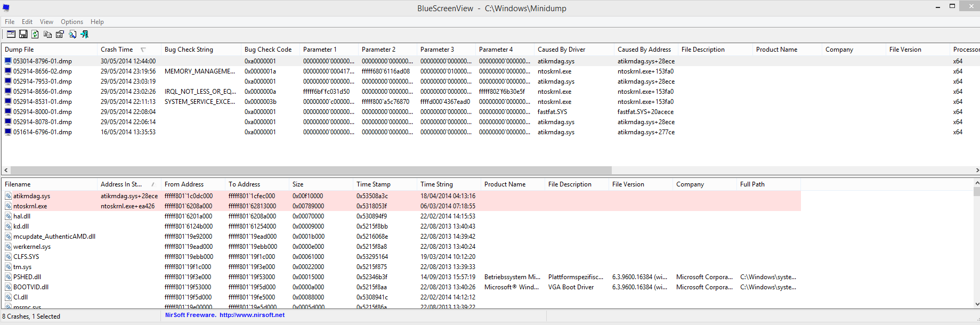Select dump file 051614-6796-01.dmp
The image size is (980, 325).
43,132
